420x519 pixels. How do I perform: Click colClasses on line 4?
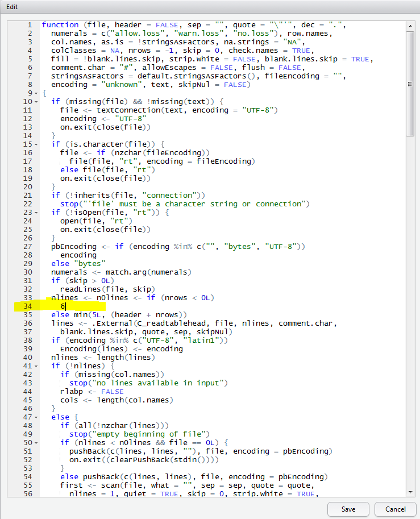74,51
